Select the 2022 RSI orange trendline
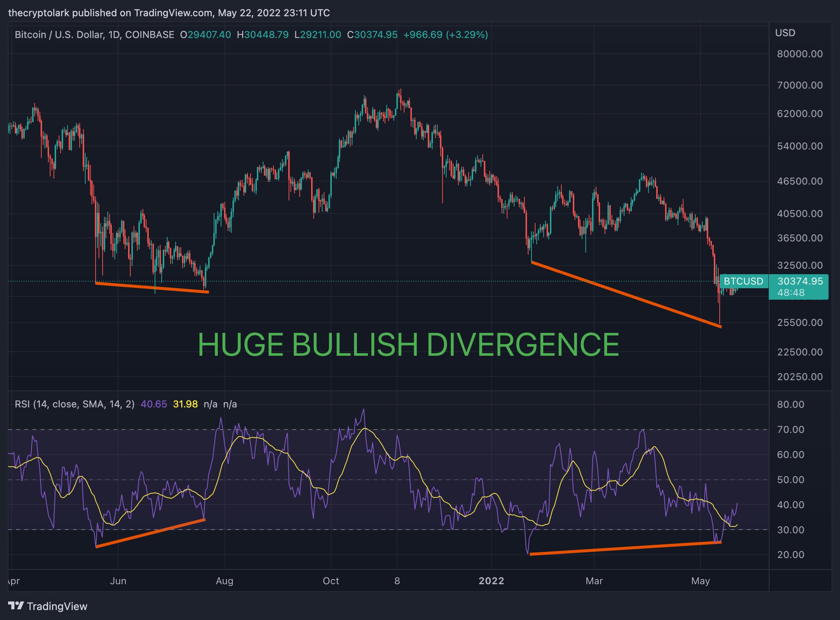 (x=625, y=548)
